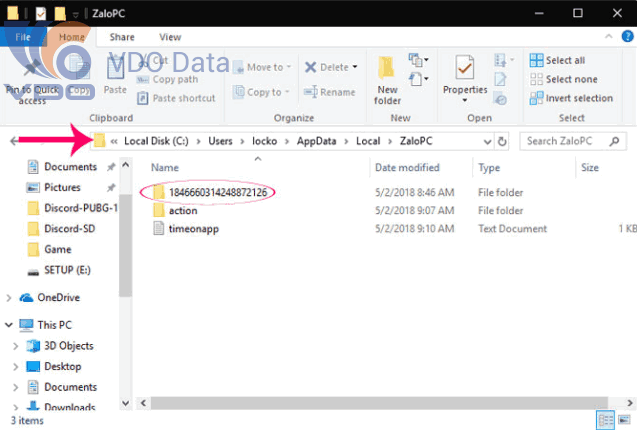Screen dimensions: 637x430
Task: Select Desktop under This PC
Action: pos(54,367)
